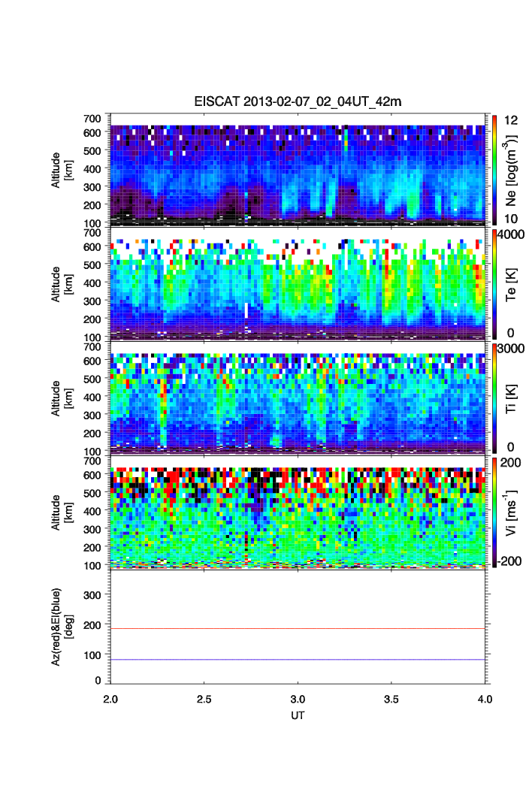Click the "2.0" UT axis tick label
532x798 pixels.
click(x=110, y=700)
